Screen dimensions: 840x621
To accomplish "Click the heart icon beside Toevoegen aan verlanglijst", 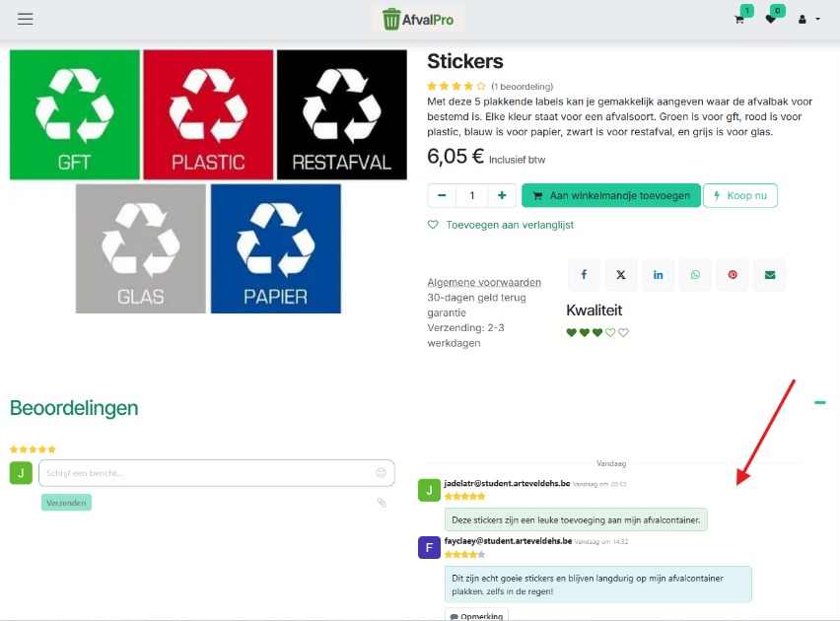I will click(x=433, y=225).
